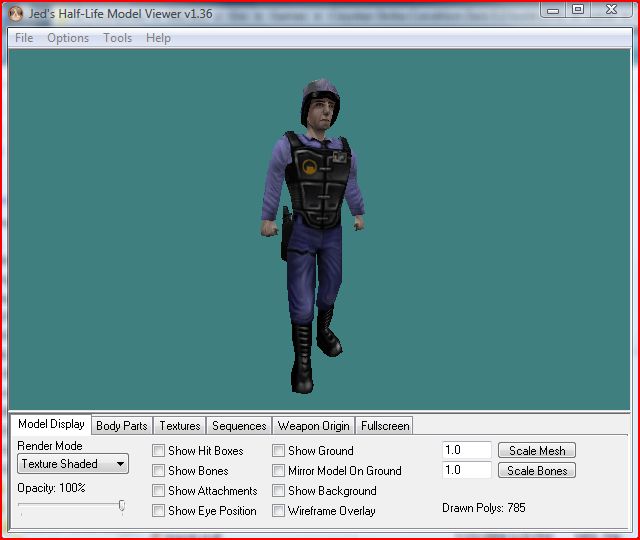Click the Scale Mesh value input field
The width and height of the screenshot is (640, 540).
click(467, 450)
